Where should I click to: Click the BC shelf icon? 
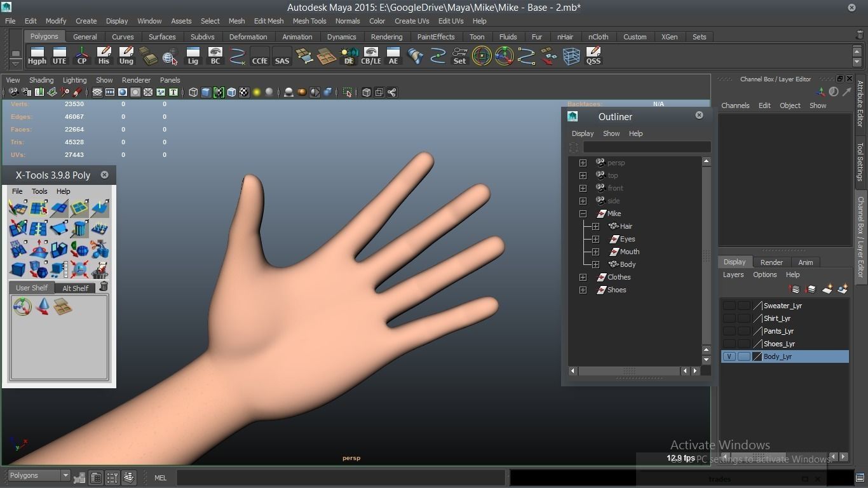pos(215,56)
